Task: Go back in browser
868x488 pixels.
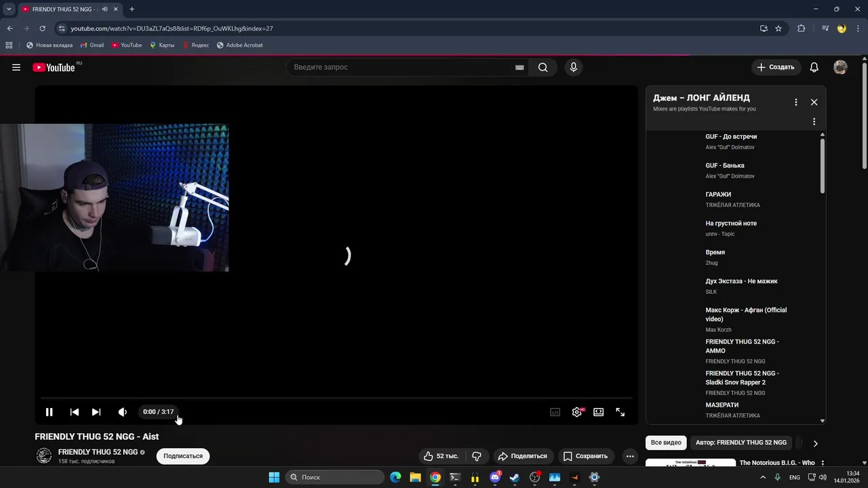Action: click(x=9, y=28)
